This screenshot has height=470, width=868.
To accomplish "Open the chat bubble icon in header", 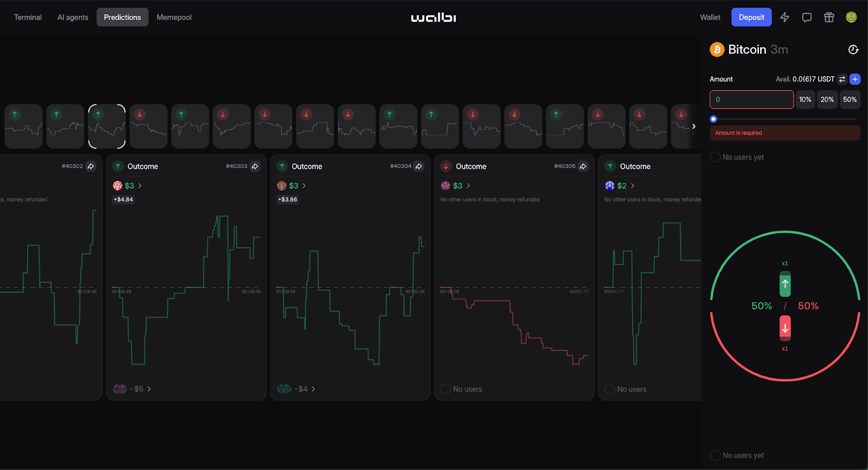I will pyautogui.click(x=807, y=17).
